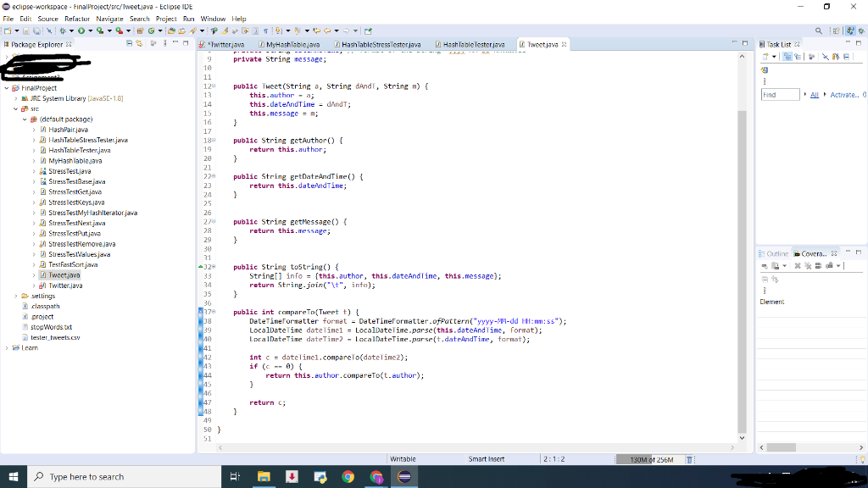Screen dimensions: 868x488
Task: Open the Chrome taskbar icon
Action: [348, 476]
